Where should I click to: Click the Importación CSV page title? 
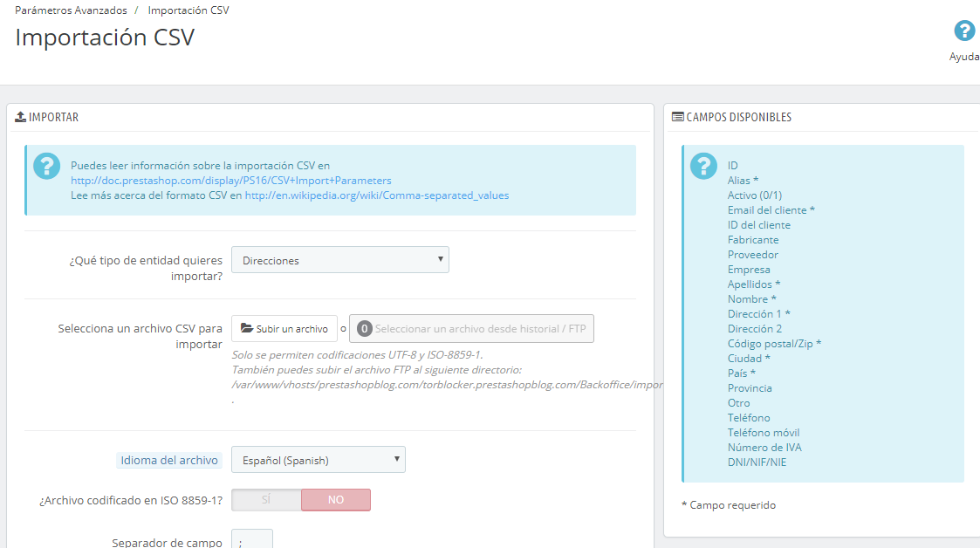[x=105, y=38]
